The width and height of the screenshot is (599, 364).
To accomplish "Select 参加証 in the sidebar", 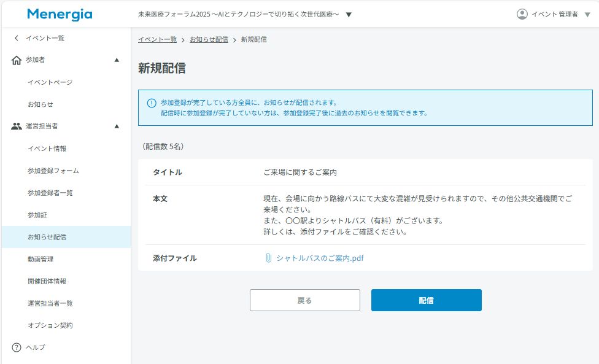I will click(37, 215).
